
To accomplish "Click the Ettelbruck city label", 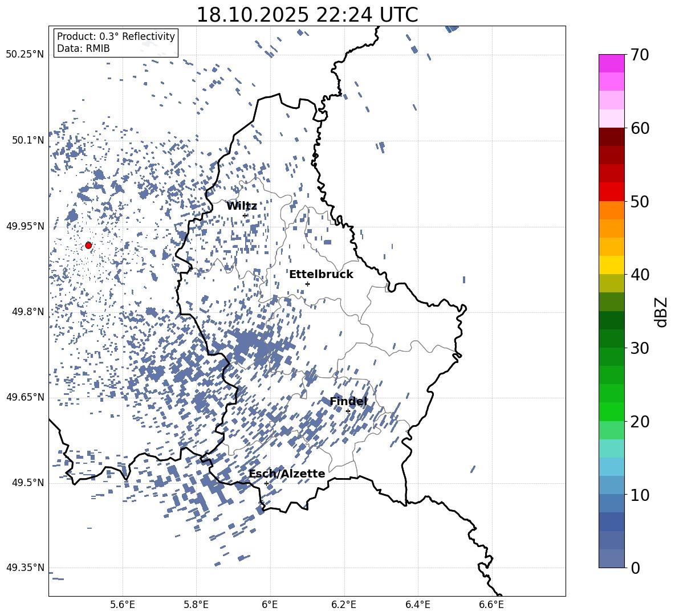I will point(321,275).
